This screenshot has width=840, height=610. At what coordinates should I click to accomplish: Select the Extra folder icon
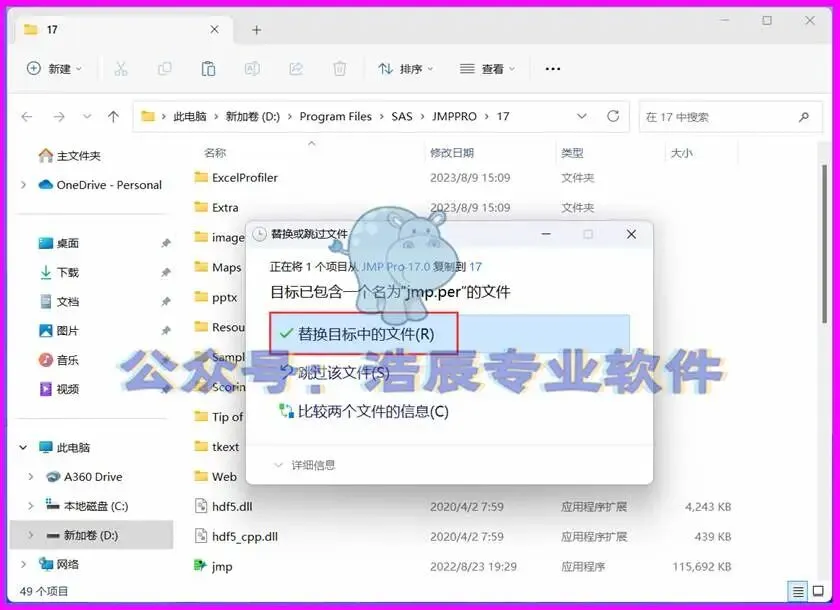pos(201,207)
